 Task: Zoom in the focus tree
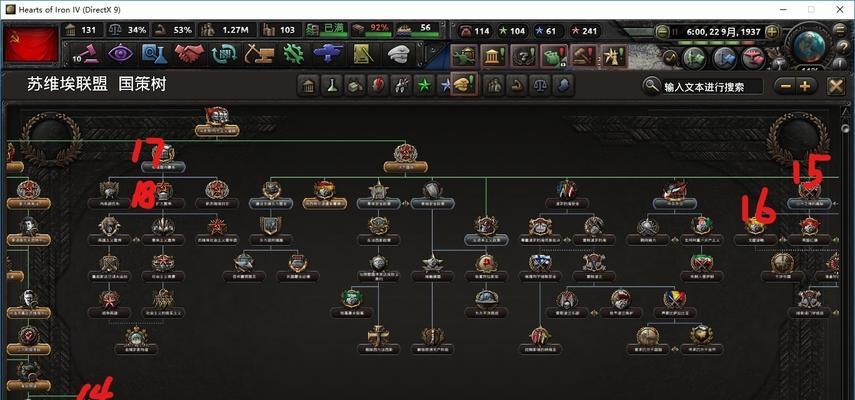point(805,86)
